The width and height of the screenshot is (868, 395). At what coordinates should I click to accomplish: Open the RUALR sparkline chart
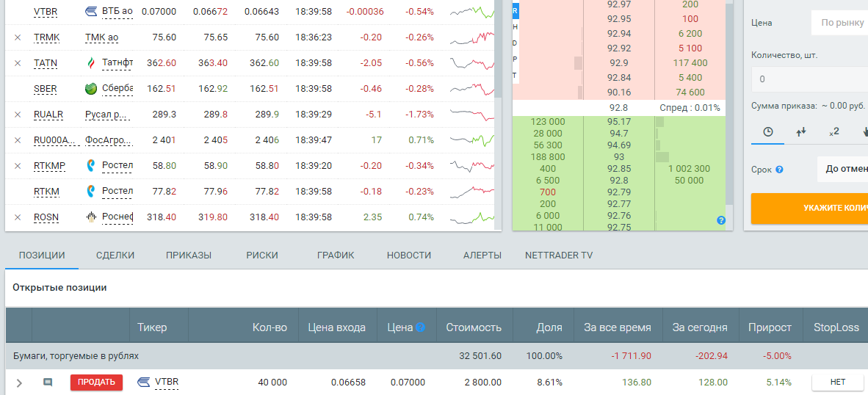point(471,115)
